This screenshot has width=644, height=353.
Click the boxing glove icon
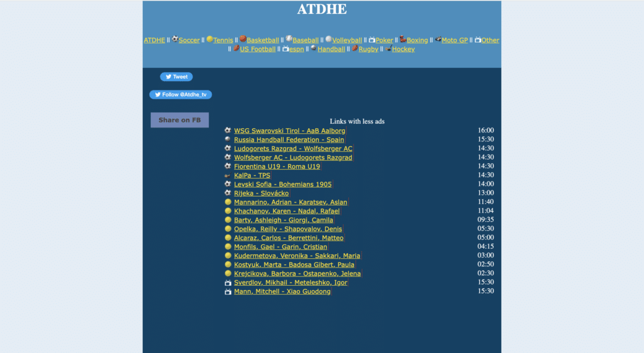tap(403, 39)
